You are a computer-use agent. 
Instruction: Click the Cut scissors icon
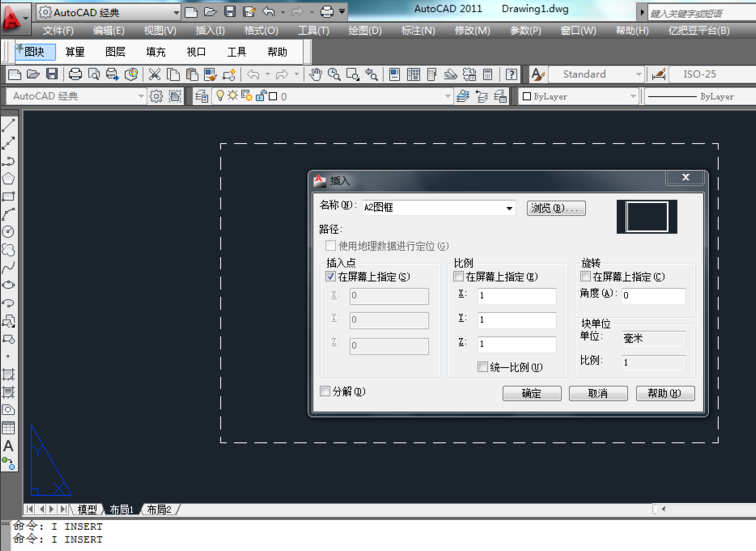pyautogui.click(x=154, y=74)
